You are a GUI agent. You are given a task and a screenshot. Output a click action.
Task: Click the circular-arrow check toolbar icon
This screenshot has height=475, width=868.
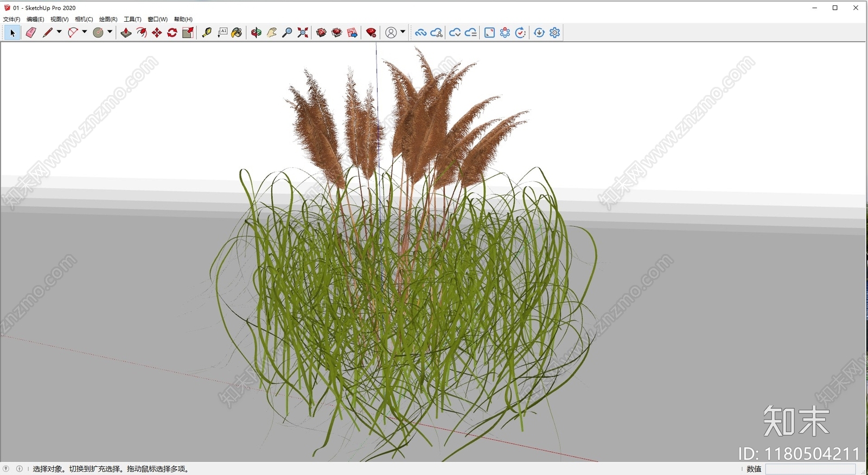(520, 33)
